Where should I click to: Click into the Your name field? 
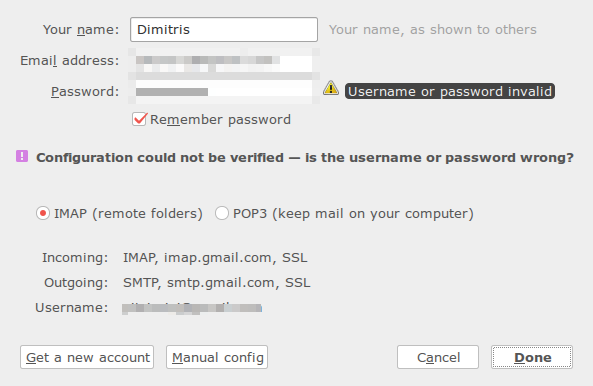(x=224, y=29)
